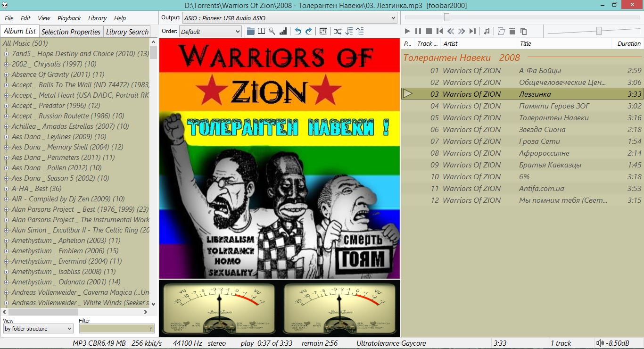
Task: Select track 05 'Толерантен Навеки'
Action: 522,118
